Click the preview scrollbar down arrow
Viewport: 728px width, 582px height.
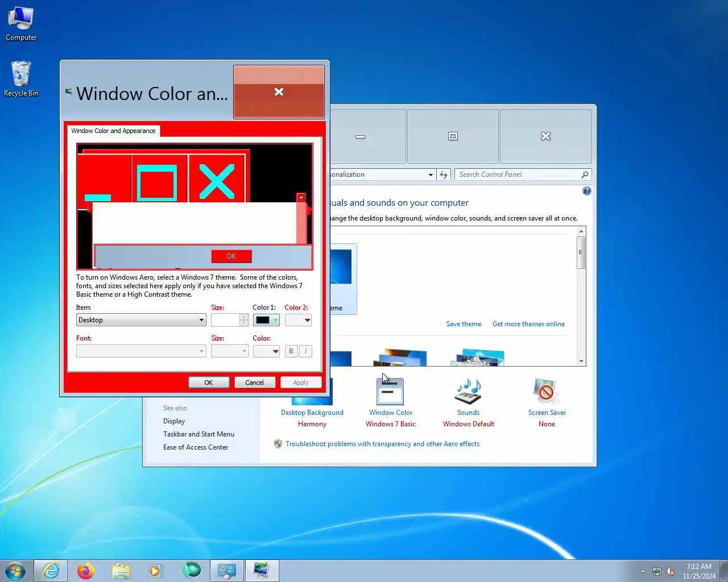[301, 197]
